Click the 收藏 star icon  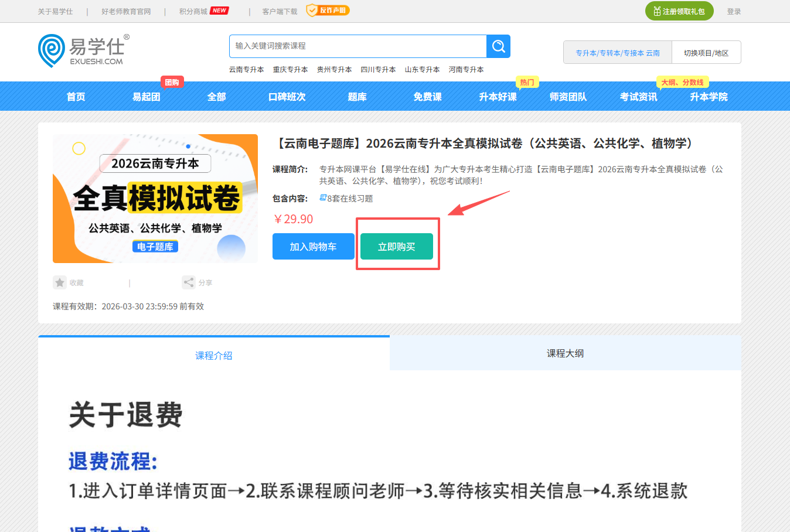click(x=60, y=282)
